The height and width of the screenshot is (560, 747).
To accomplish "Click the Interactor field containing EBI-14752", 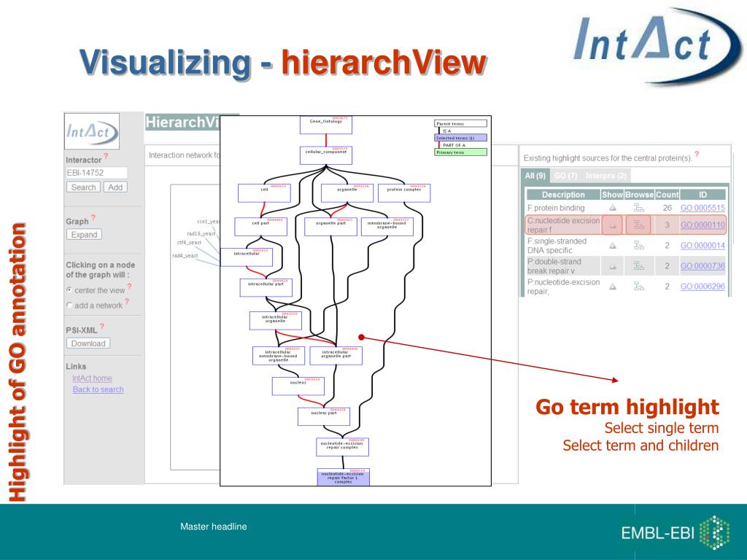I will (97, 172).
